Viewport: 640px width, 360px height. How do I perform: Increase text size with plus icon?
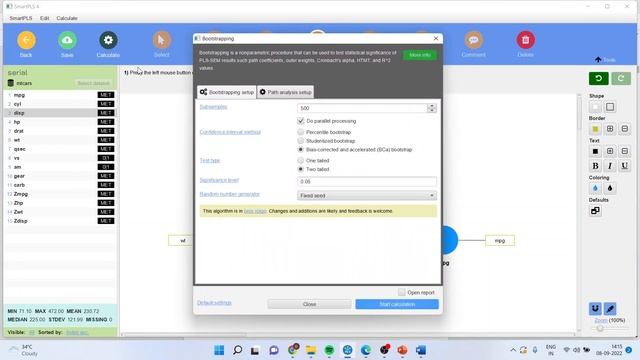[610, 151]
